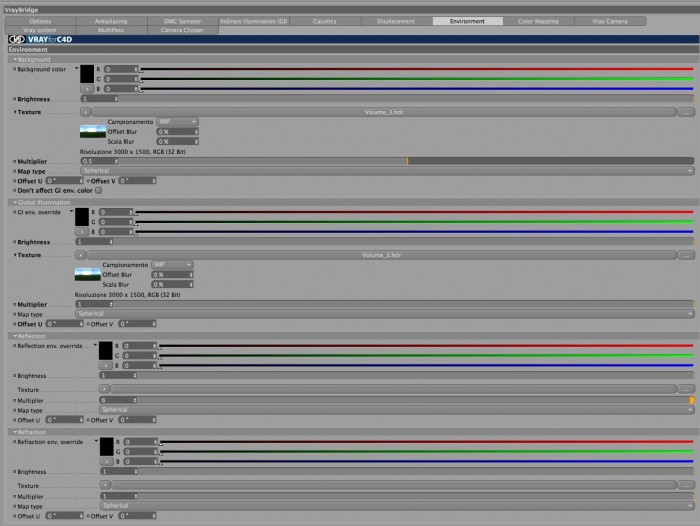The height and width of the screenshot is (526, 700).
Task: Toggle Refraction swatch small arrow button
Action: [x=106, y=462]
